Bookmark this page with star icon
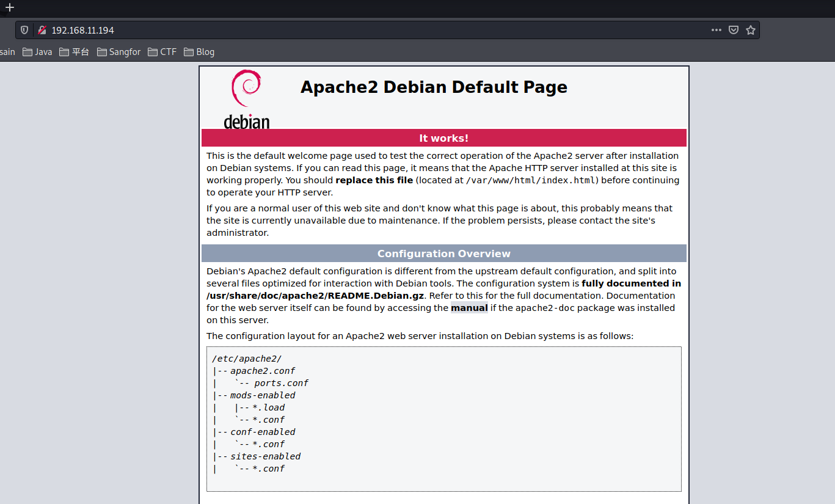835x504 pixels. [751, 30]
